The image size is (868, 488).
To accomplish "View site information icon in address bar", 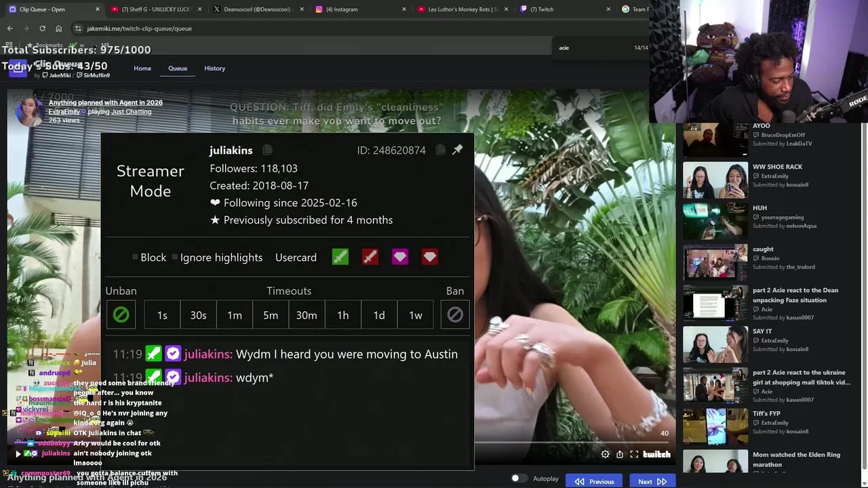I will pos(78,28).
